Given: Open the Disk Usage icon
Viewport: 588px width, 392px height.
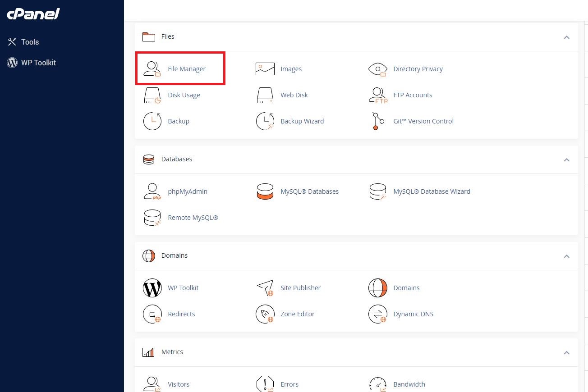Looking at the screenshot, I should pyautogui.click(x=152, y=95).
